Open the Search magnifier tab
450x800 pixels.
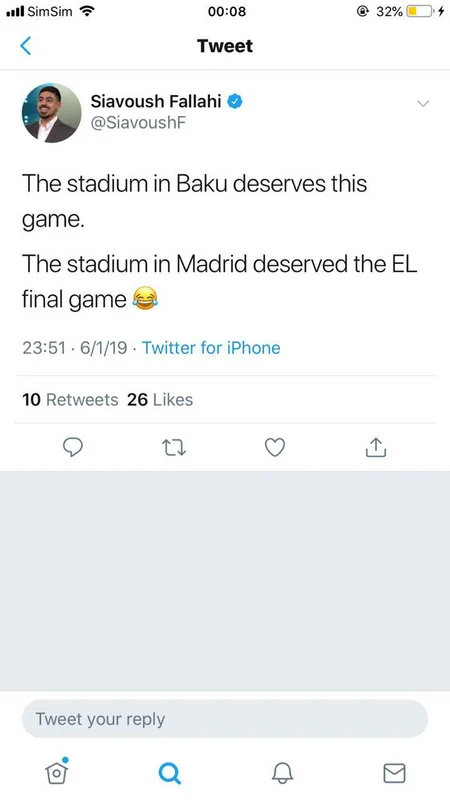click(169, 773)
